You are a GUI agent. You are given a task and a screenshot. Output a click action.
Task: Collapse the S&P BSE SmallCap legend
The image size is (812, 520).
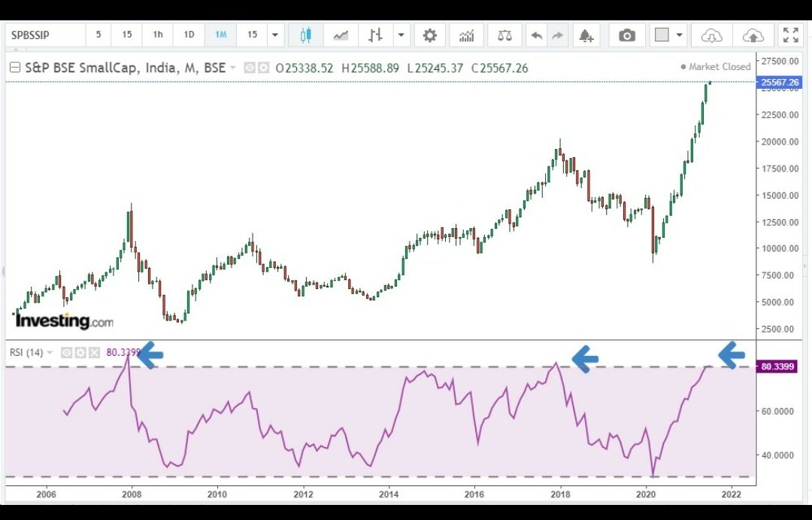tap(15, 68)
